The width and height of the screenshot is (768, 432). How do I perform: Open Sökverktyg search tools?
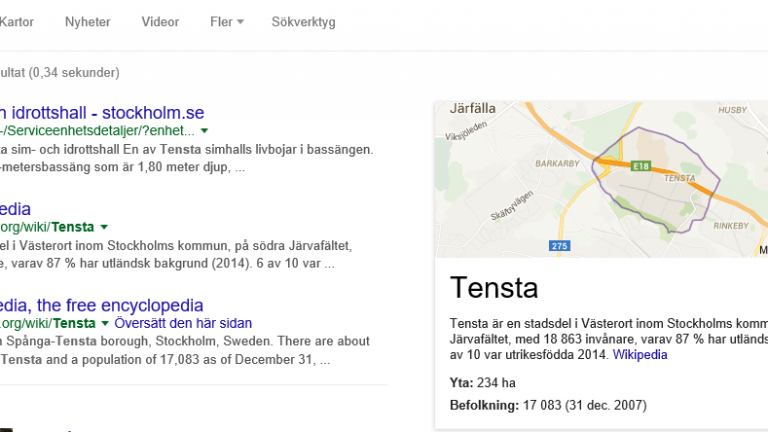pyautogui.click(x=304, y=23)
